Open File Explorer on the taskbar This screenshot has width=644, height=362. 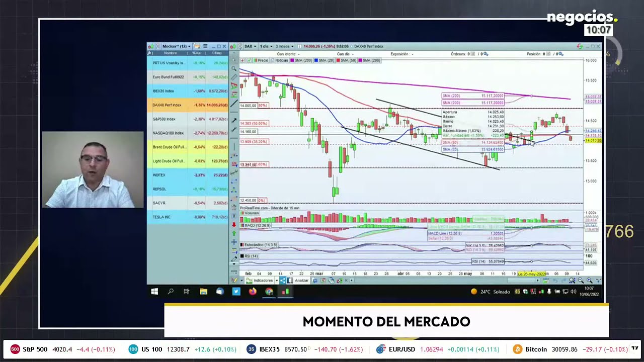click(x=203, y=291)
